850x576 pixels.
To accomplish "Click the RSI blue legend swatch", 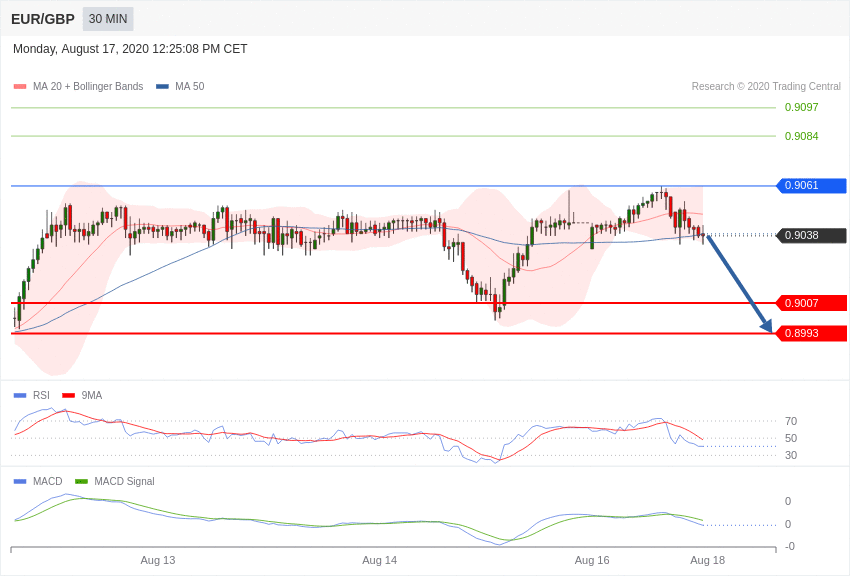I will tap(20, 396).
